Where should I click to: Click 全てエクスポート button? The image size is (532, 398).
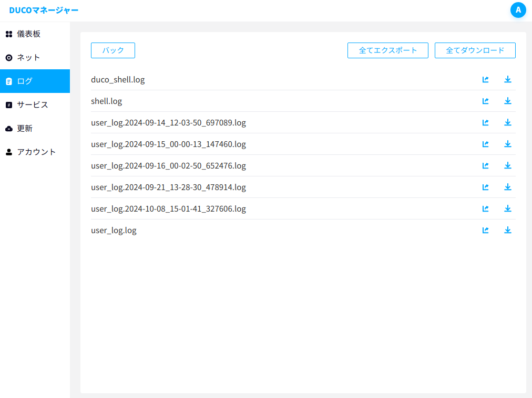pyautogui.click(x=388, y=50)
